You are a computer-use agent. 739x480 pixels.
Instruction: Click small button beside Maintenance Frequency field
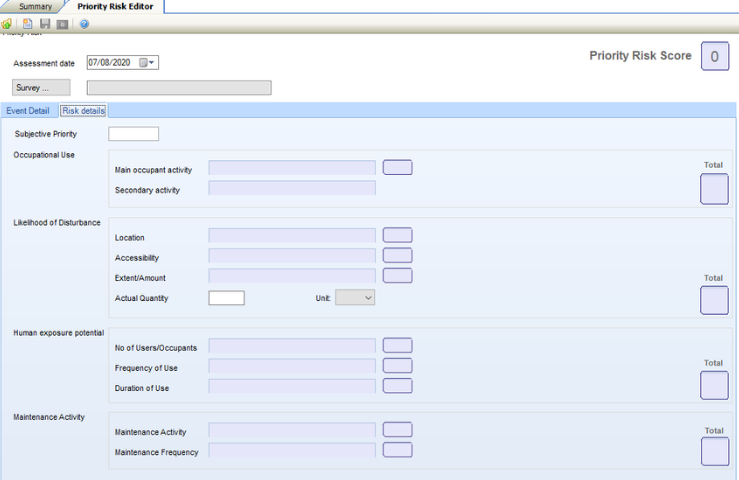[x=397, y=450]
